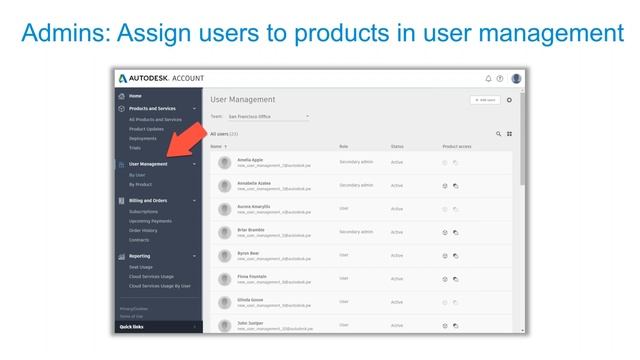The width and height of the screenshot is (640, 360).
Task: Collapse the Reporting section arrow
Action: 194,256
